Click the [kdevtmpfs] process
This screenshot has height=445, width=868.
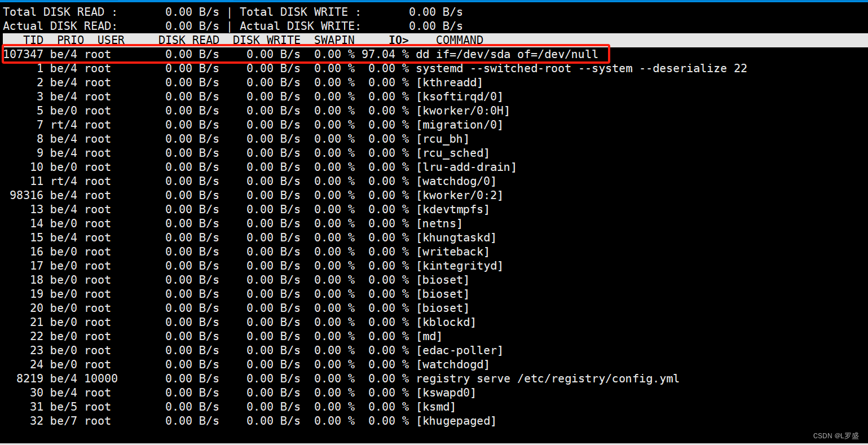(453, 209)
